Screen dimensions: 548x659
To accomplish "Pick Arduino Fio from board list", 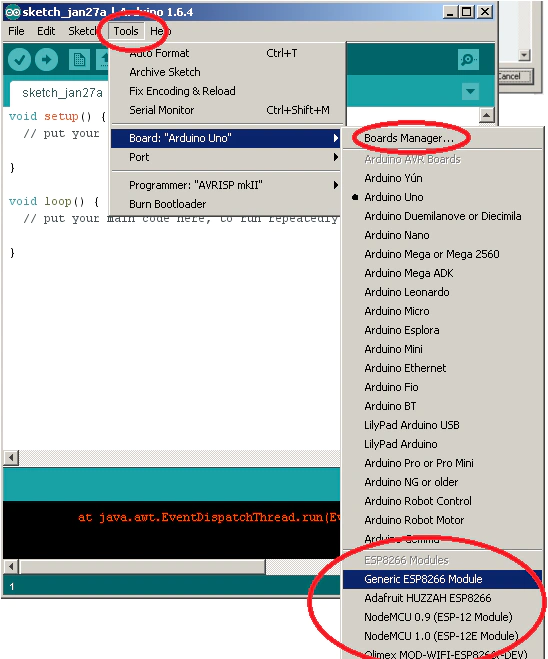I will coord(443,387).
